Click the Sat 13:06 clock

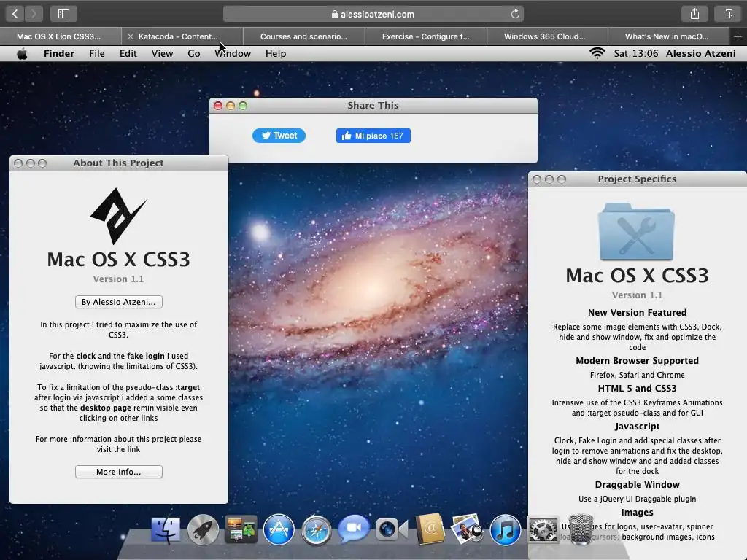tap(635, 53)
